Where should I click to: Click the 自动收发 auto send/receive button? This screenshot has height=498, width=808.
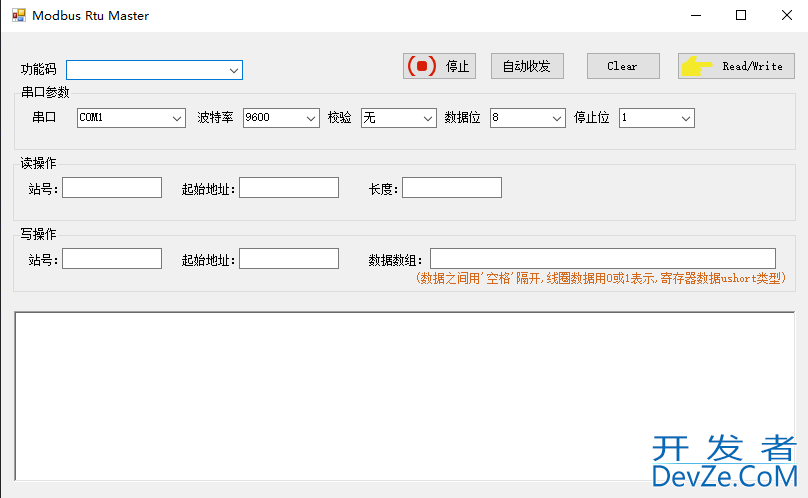click(x=527, y=66)
